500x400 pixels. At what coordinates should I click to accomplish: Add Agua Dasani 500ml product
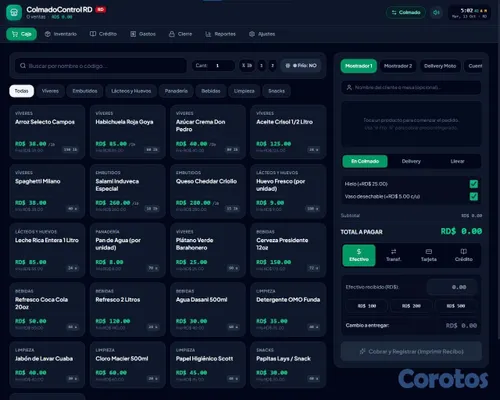pyautogui.click(x=208, y=309)
